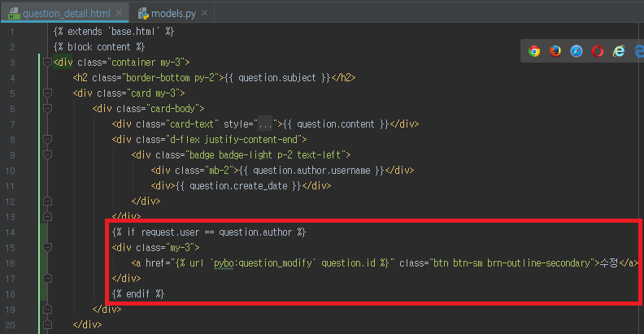Collapse the container my-3 div on line 3
The image size is (644, 334).
pyautogui.click(x=47, y=63)
